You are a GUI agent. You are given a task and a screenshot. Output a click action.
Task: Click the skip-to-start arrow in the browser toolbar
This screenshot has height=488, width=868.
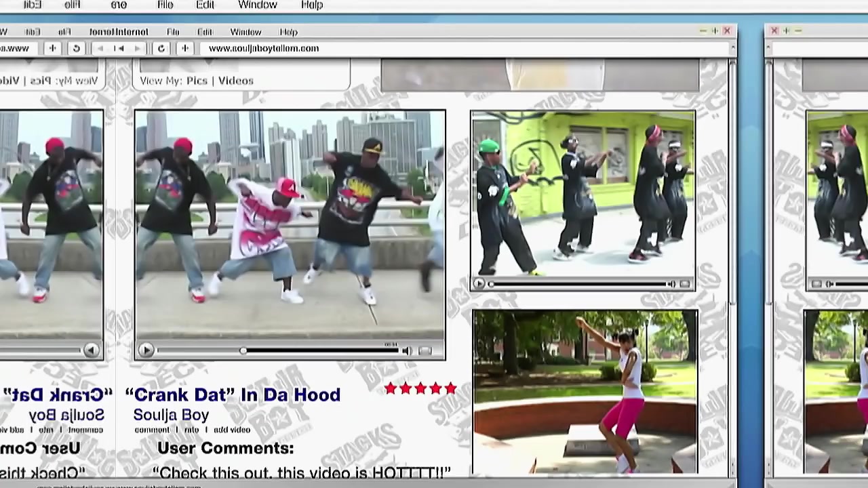(x=119, y=48)
